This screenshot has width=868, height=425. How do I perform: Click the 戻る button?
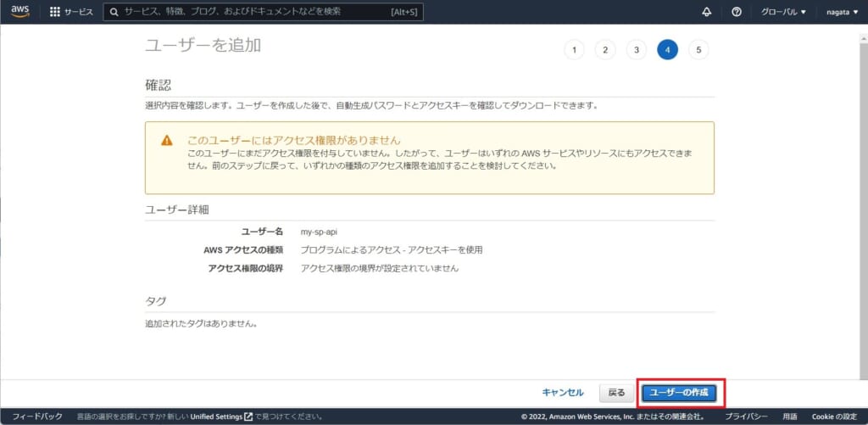(617, 393)
